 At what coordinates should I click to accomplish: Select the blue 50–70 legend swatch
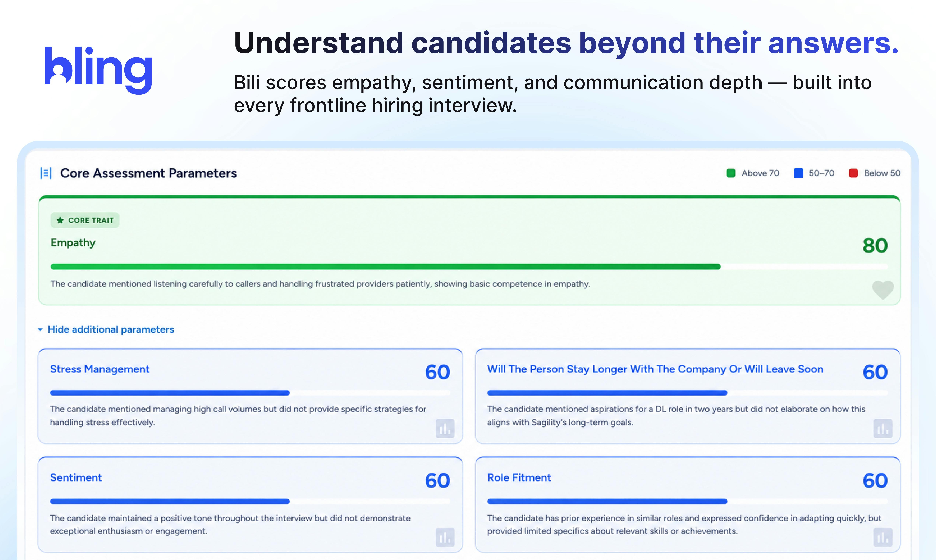(798, 173)
